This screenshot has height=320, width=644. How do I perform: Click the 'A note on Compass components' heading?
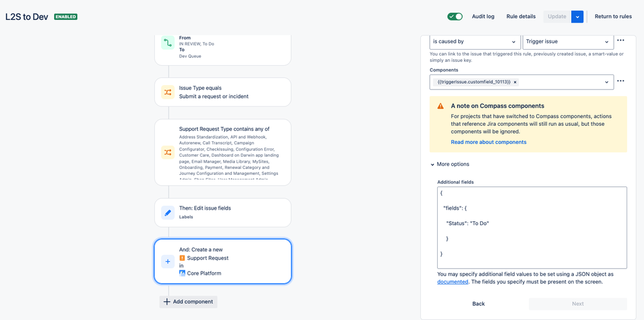tap(498, 106)
